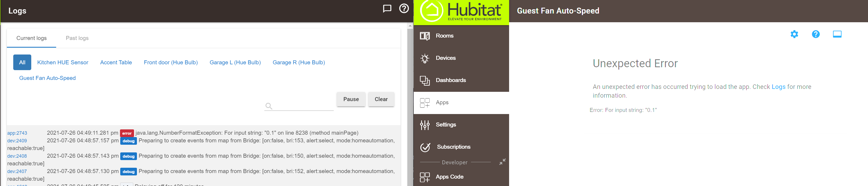Click the 'Error: For input string' text

623,110
